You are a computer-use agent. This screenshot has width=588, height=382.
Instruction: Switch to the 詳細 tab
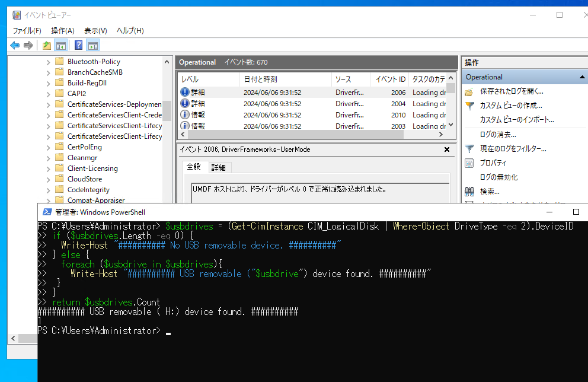[218, 167]
